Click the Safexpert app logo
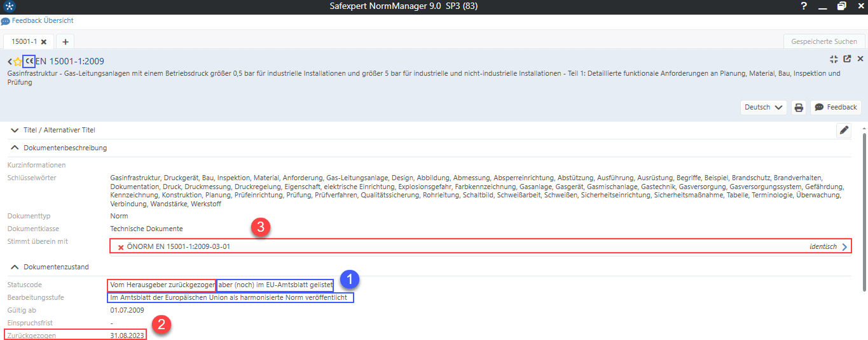Screen dimensions: 868x340 point(9,7)
